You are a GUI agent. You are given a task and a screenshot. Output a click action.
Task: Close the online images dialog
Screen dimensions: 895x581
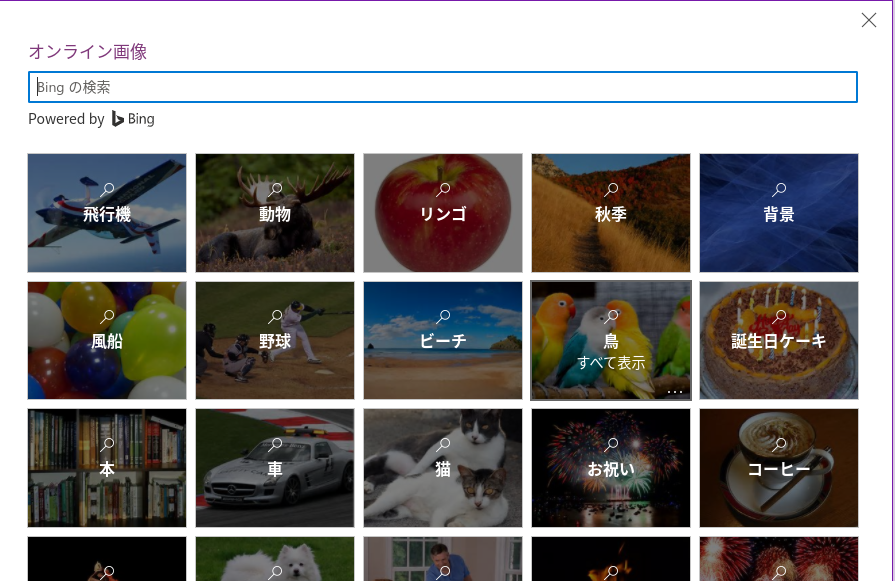click(869, 20)
